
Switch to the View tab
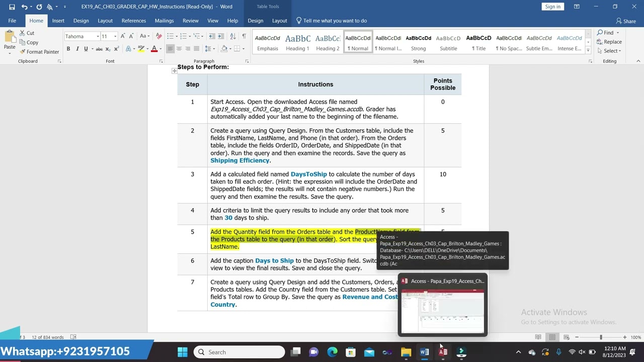[x=213, y=21]
